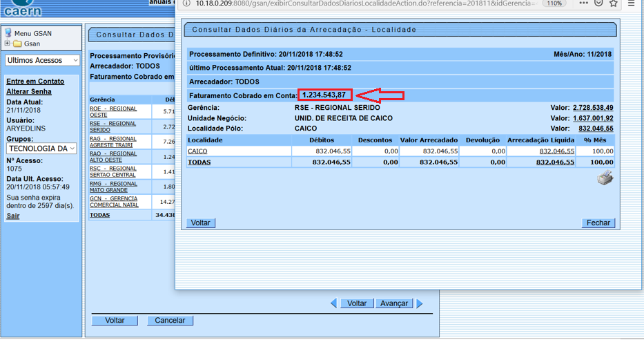Open the browser hamburger menu

pos(632,3)
